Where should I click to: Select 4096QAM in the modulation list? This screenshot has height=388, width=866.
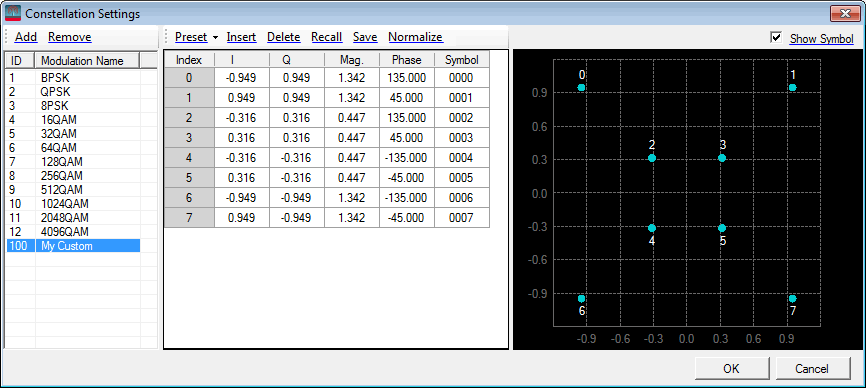[x=73, y=231]
